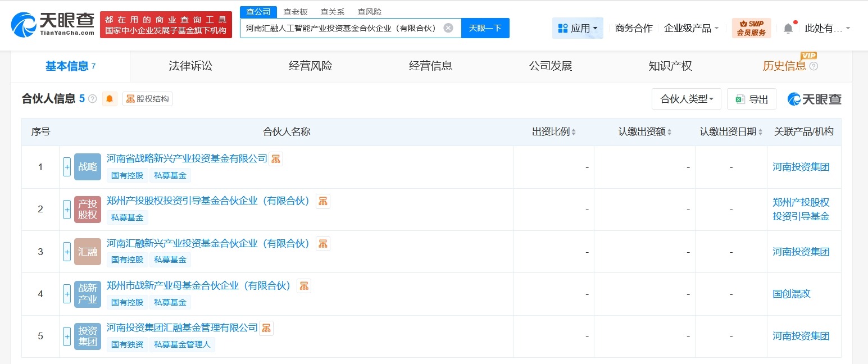Open the 股权结构 equity structure viewer
The width and height of the screenshot is (868, 364).
point(147,99)
